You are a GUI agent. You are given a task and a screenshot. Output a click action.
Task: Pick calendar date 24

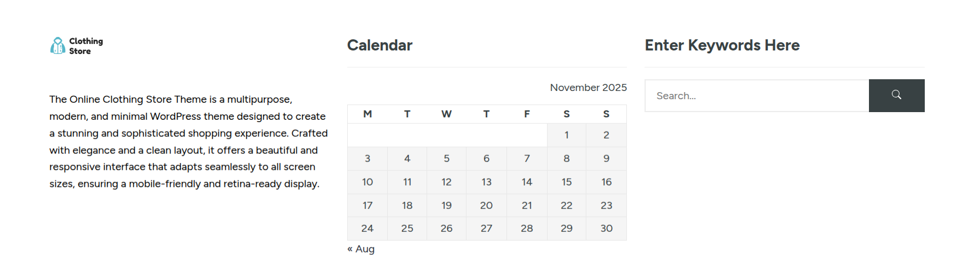pos(367,228)
